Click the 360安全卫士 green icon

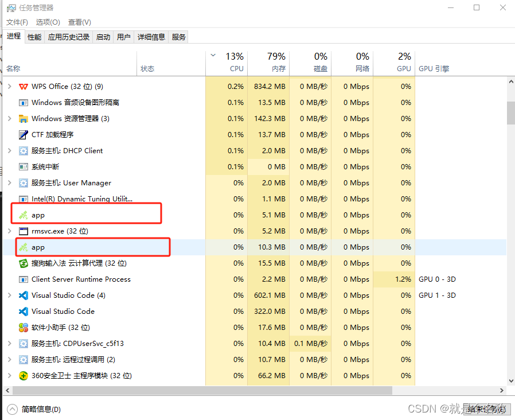(x=24, y=376)
